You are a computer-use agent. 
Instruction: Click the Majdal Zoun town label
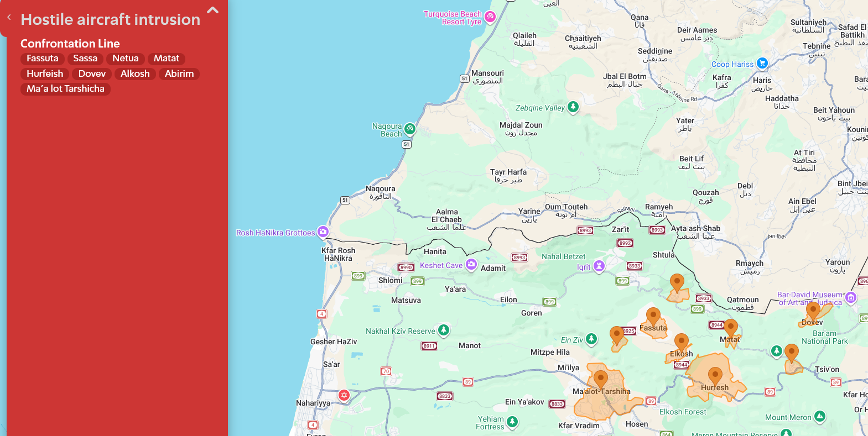point(521,129)
